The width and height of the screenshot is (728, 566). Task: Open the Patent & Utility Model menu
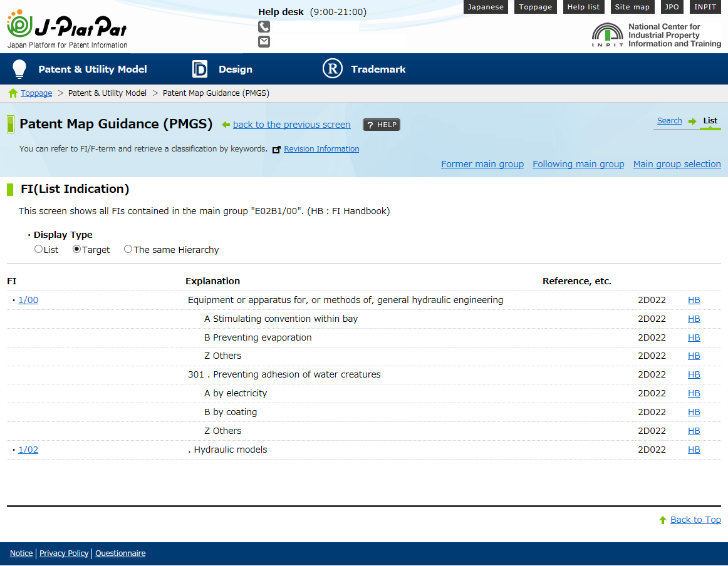[92, 69]
